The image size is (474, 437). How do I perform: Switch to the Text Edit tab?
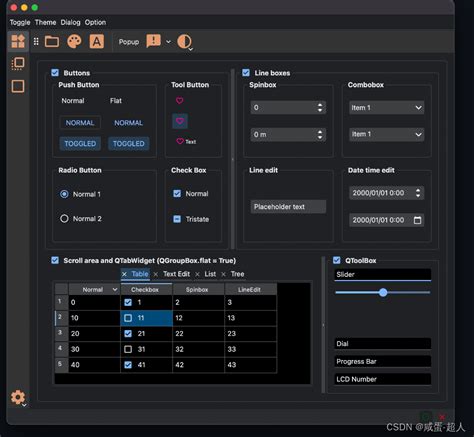176,274
